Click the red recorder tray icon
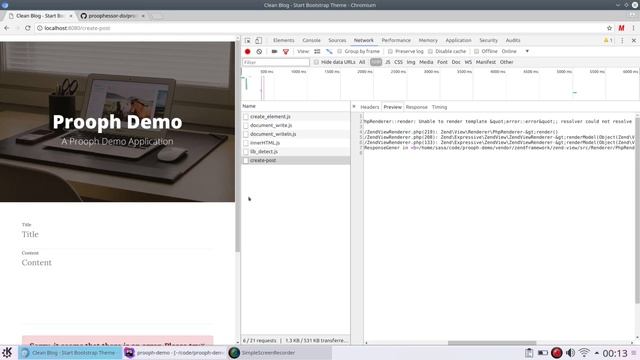640x360 pixels. 556,353
